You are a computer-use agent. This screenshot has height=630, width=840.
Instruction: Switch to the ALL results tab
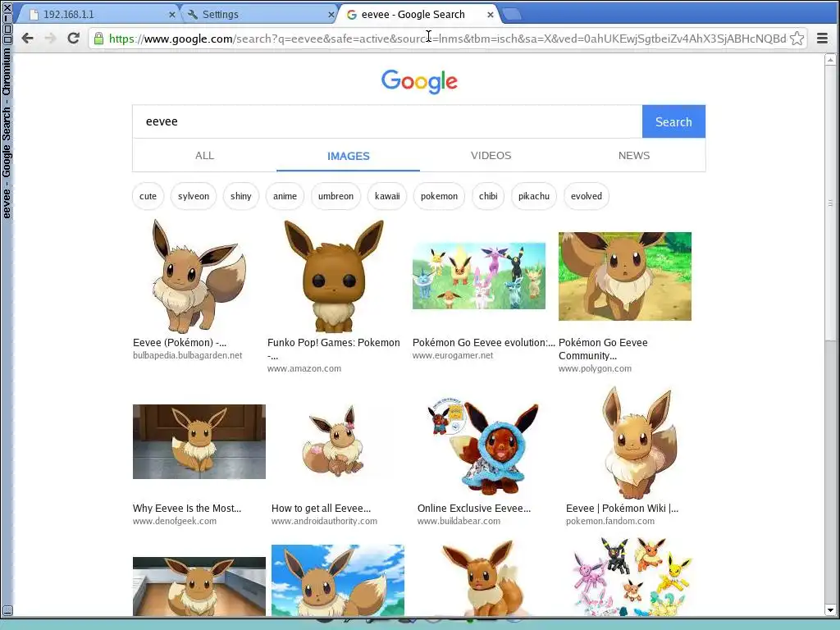[204, 155]
